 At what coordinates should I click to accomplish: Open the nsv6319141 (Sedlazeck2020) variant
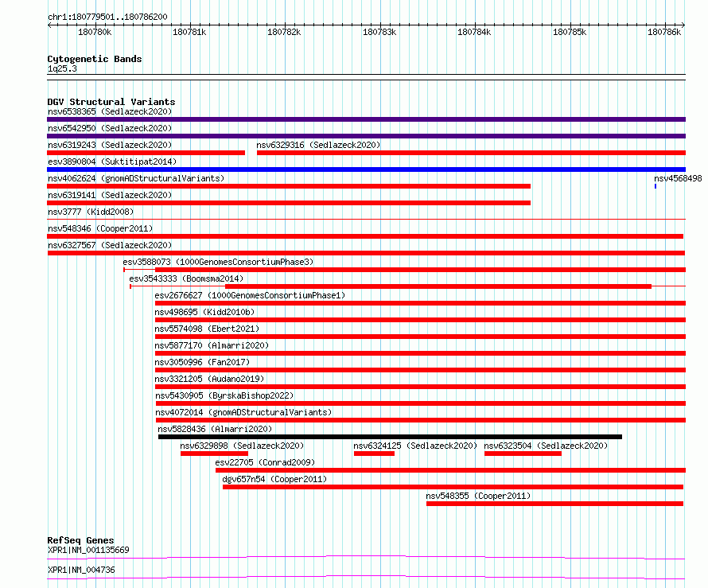point(110,195)
